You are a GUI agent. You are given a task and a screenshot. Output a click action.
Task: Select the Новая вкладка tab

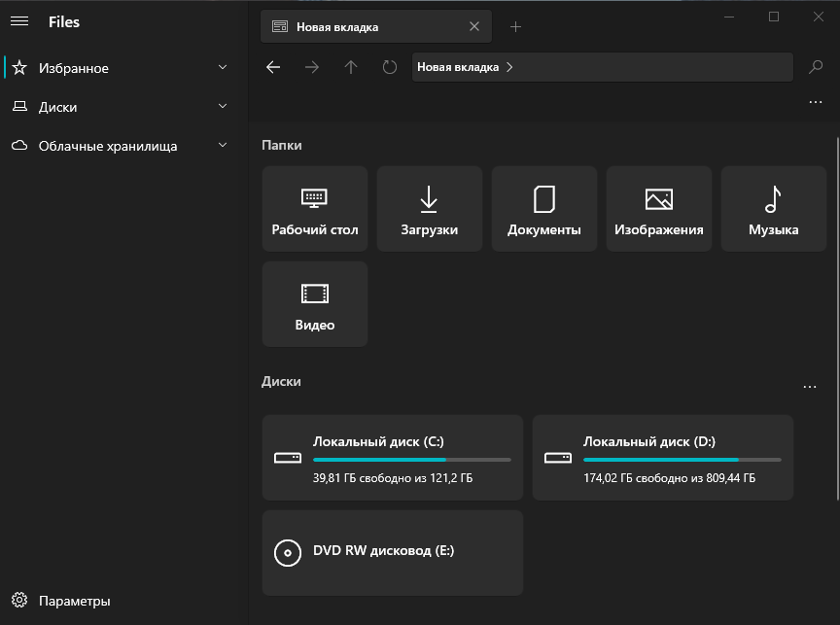pyautogui.click(x=376, y=26)
